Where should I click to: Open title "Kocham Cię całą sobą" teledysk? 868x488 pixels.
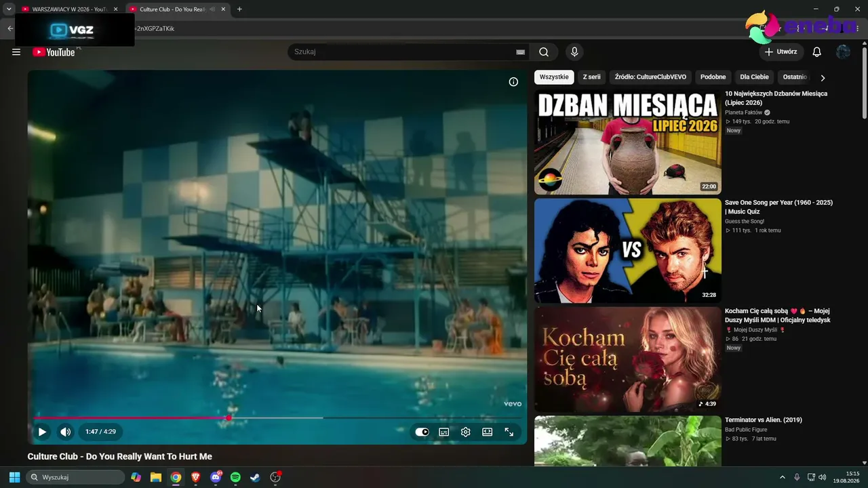point(778,315)
